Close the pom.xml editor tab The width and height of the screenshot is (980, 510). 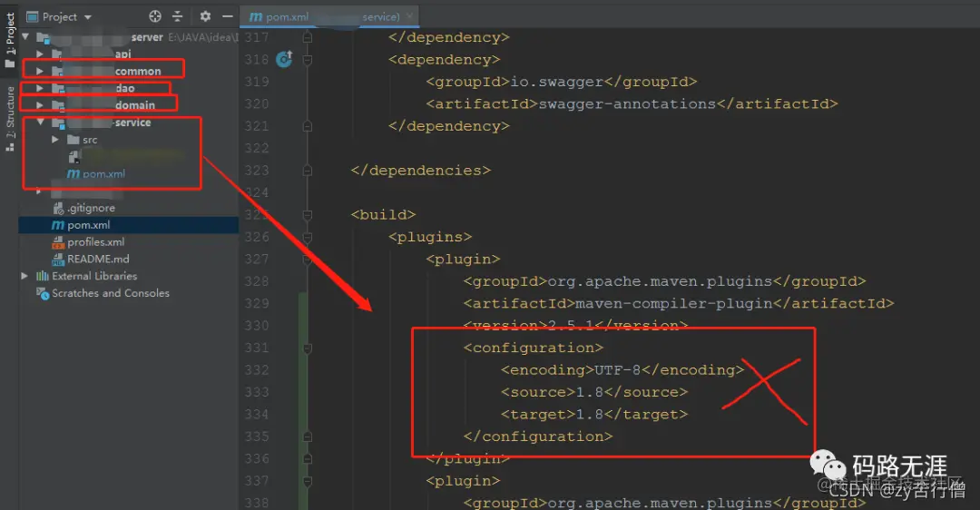coord(409,16)
